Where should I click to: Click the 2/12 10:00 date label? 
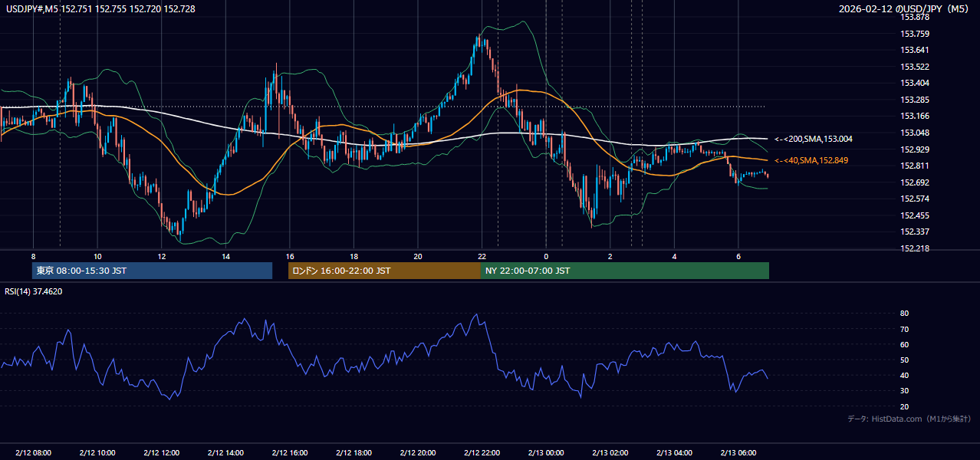(x=97, y=453)
